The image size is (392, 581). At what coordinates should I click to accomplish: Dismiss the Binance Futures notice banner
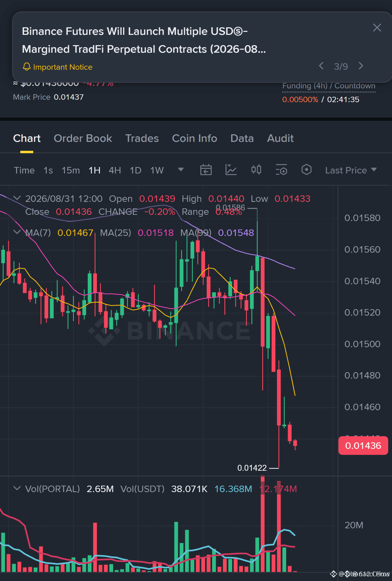pyautogui.click(x=377, y=28)
